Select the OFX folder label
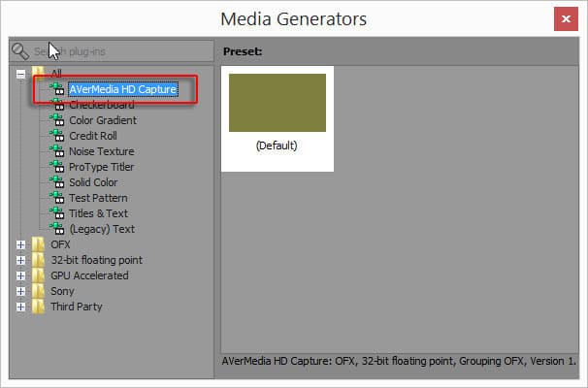Screen dimensions: 588x388 60,244
